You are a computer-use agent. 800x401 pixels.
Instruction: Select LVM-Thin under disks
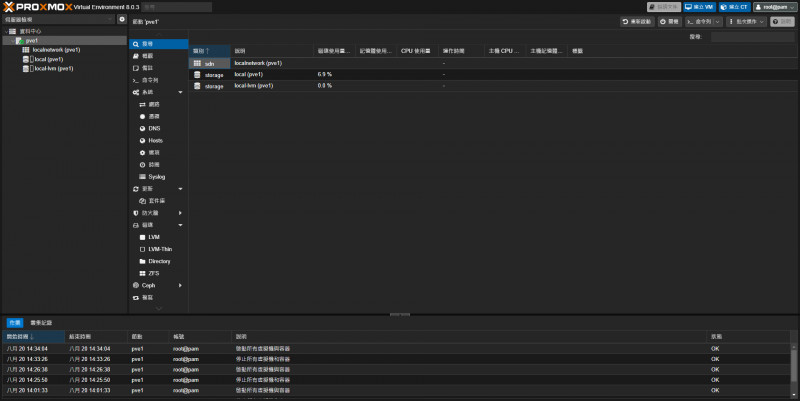click(x=161, y=248)
